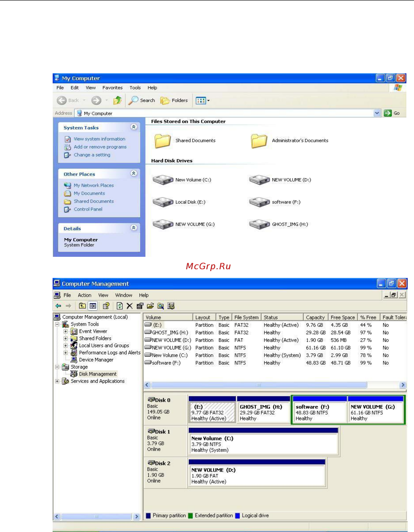Select the NEW VOLUME (D:) drive icon
414x532 pixels.
click(x=259, y=180)
